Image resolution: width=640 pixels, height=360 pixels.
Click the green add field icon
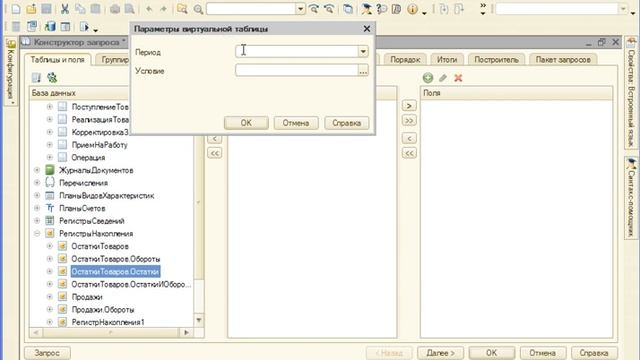(x=428, y=78)
